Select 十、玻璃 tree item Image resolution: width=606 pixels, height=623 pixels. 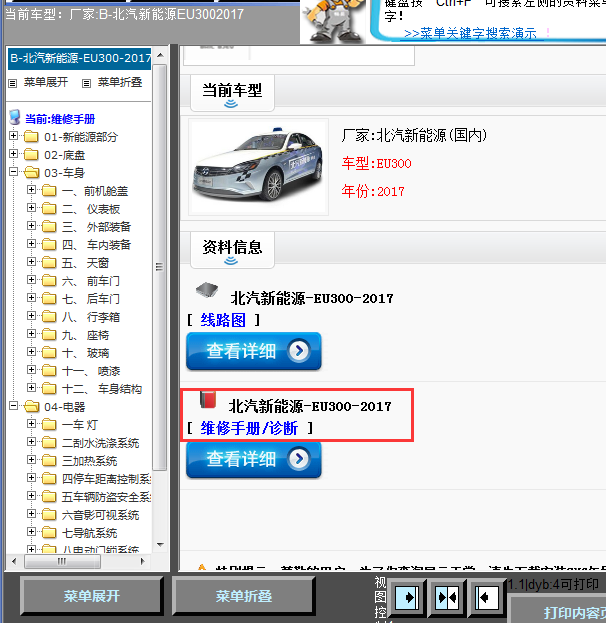click(85, 353)
